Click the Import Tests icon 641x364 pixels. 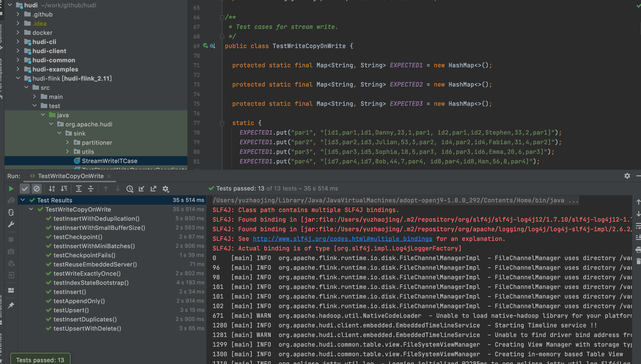142,188
